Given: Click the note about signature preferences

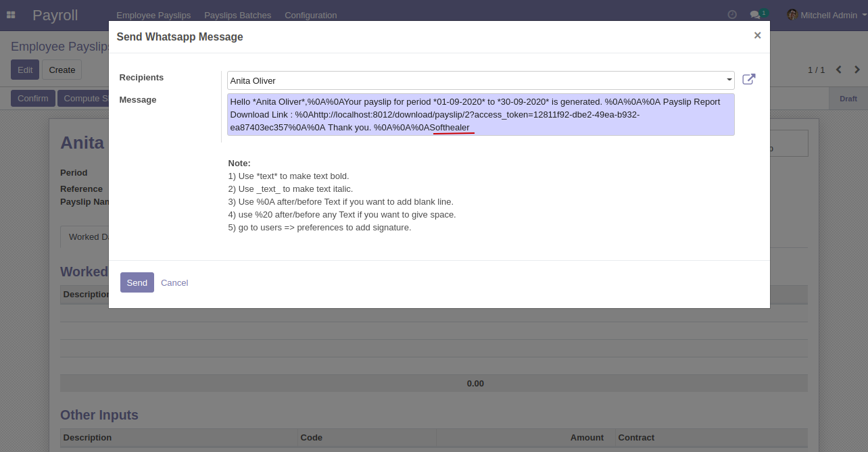Looking at the screenshot, I should [320, 227].
